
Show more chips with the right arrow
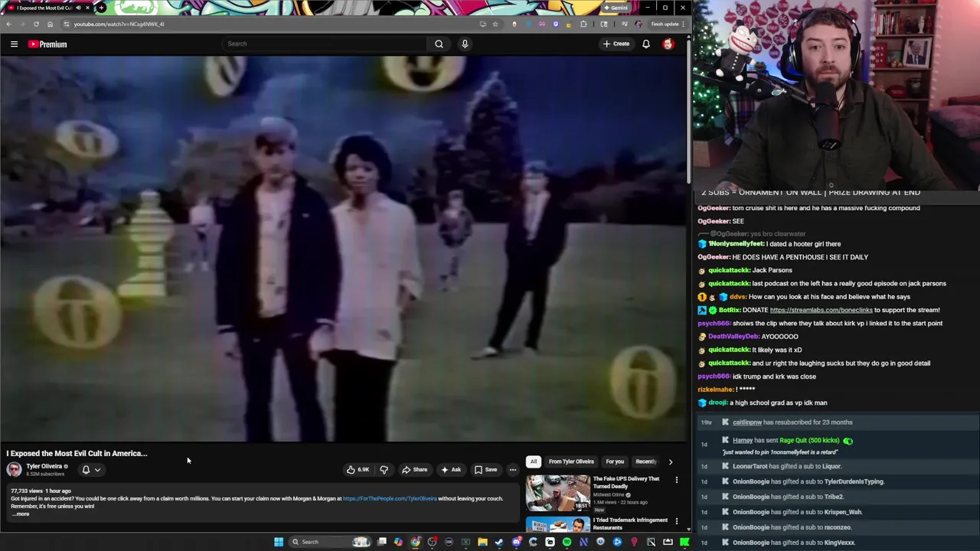(x=671, y=461)
